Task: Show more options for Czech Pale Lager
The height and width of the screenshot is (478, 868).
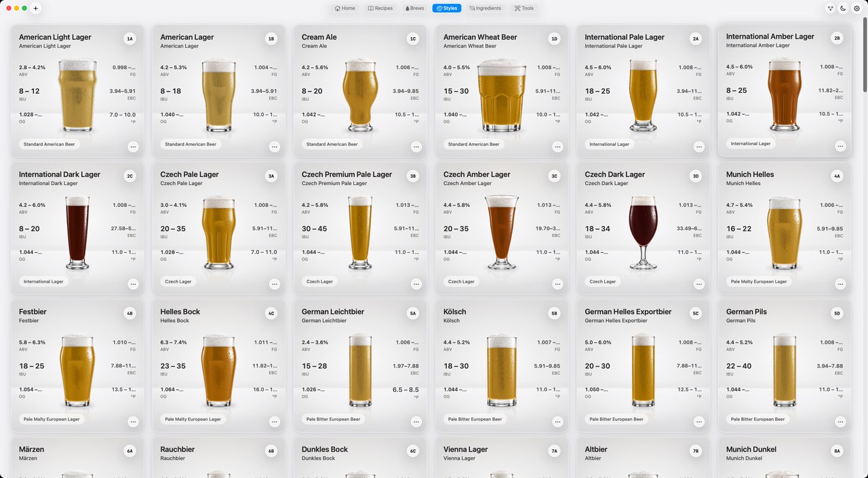Action: pos(275,284)
